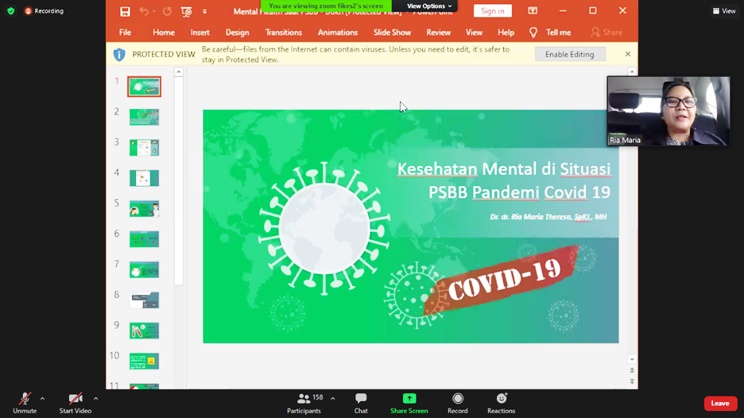Open the Slide Show ribbon tab
The width and height of the screenshot is (744, 418).
(392, 32)
